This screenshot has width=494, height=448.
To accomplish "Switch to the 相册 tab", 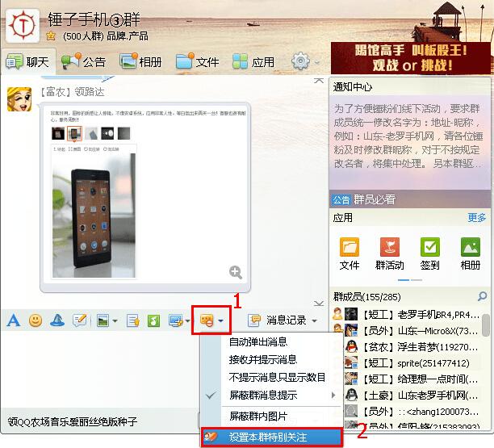I will coord(140,61).
